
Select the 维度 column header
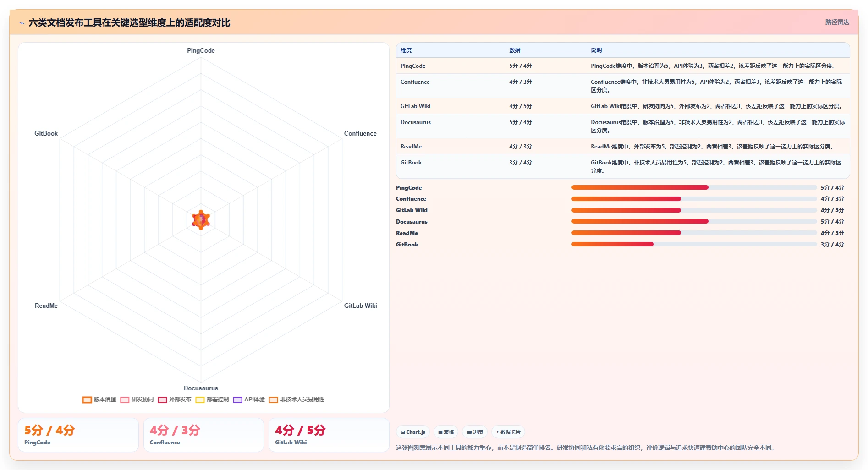pos(406,50)
